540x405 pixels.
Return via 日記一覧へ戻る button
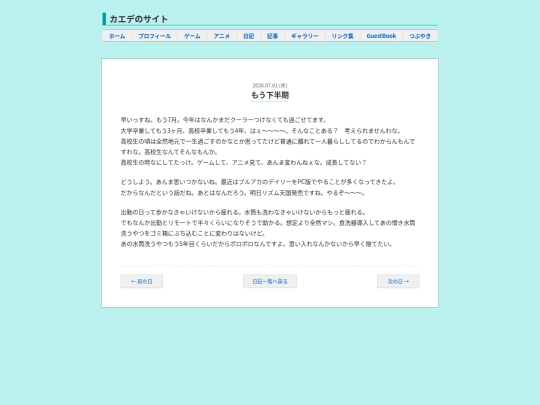270,281
